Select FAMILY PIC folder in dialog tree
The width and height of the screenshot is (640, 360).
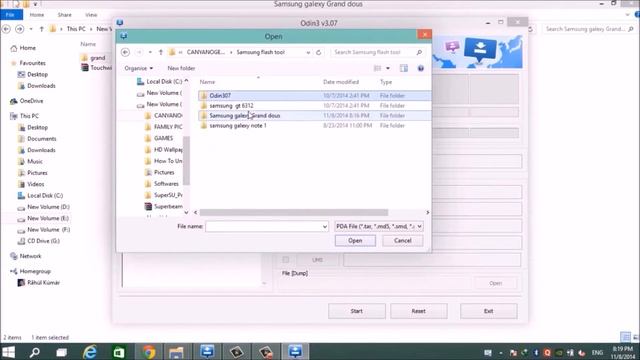tap(163, 127)
